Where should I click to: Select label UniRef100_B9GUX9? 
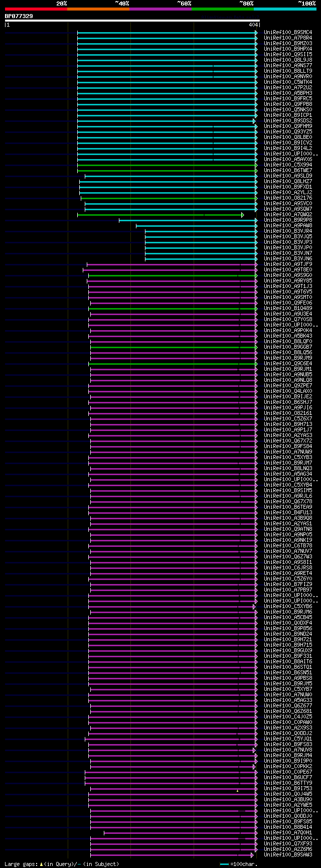coord(288,651)
